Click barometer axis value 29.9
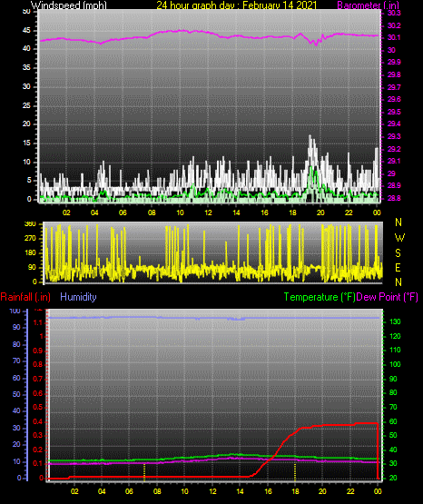 (394, 62)
